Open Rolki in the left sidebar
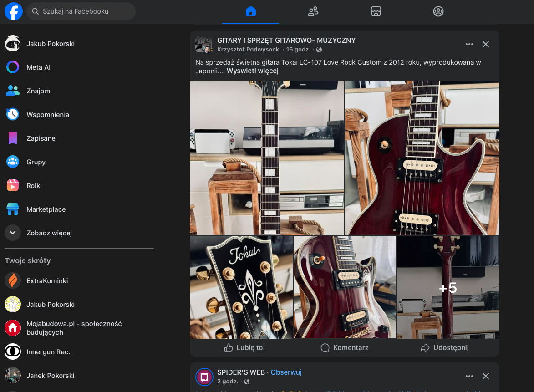The height and width of the screenshot is (392, 534). pos(34,186)
